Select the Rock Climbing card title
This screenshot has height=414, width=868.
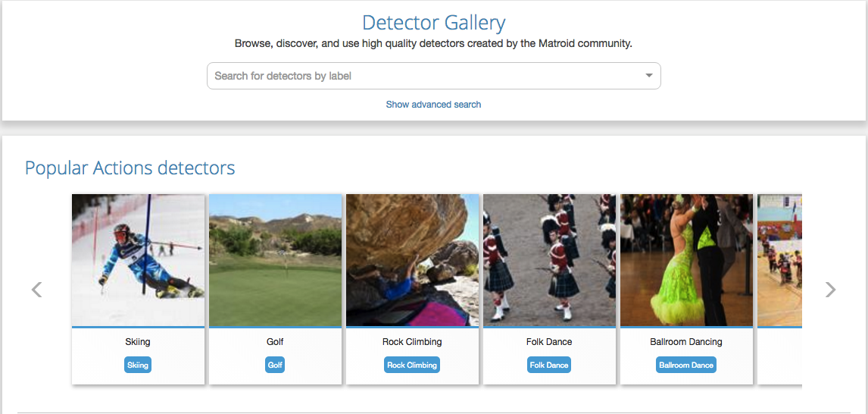pyautogui.click(x=412, y=342)
